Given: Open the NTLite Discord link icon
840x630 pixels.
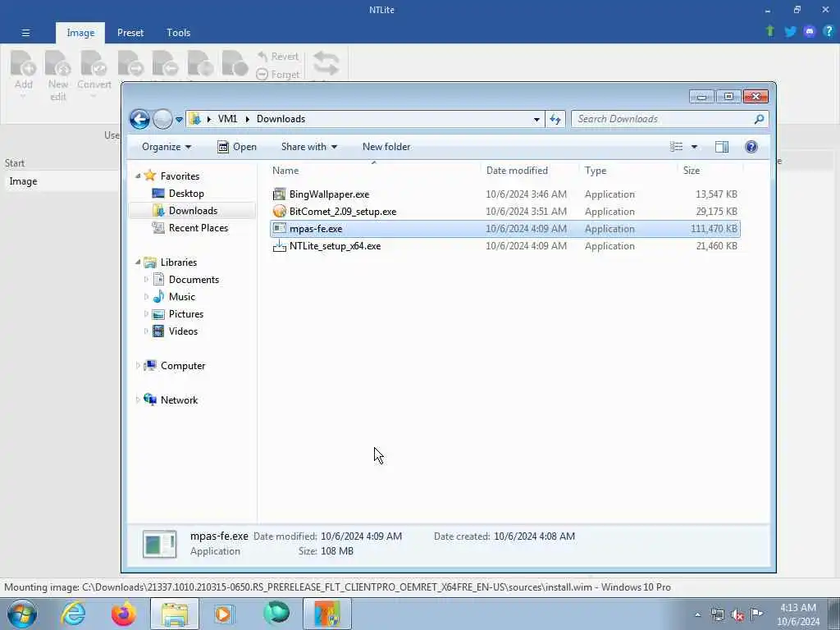Looking at the screenshot, I should [x=810, y=32].
